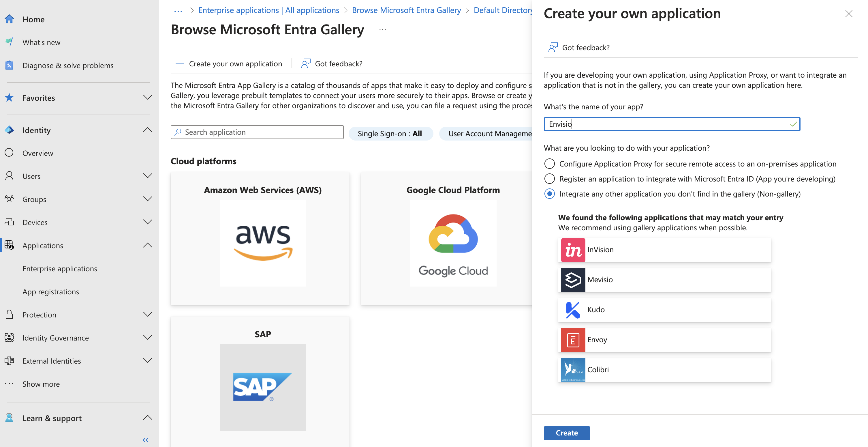Image resolution: width=868 pixels, height=447 pixels.
Task: Collapse the Learn & support chevron
Action: tap(148, 418)
